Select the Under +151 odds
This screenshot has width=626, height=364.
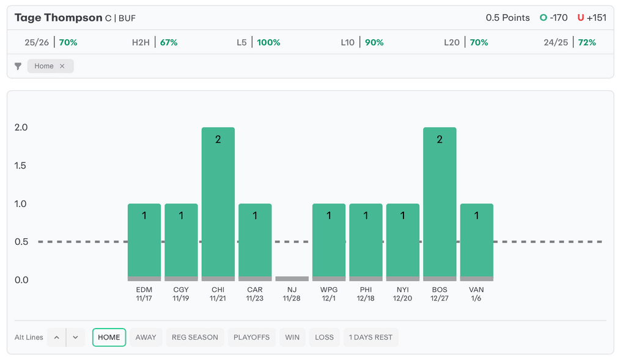point(592,18)
